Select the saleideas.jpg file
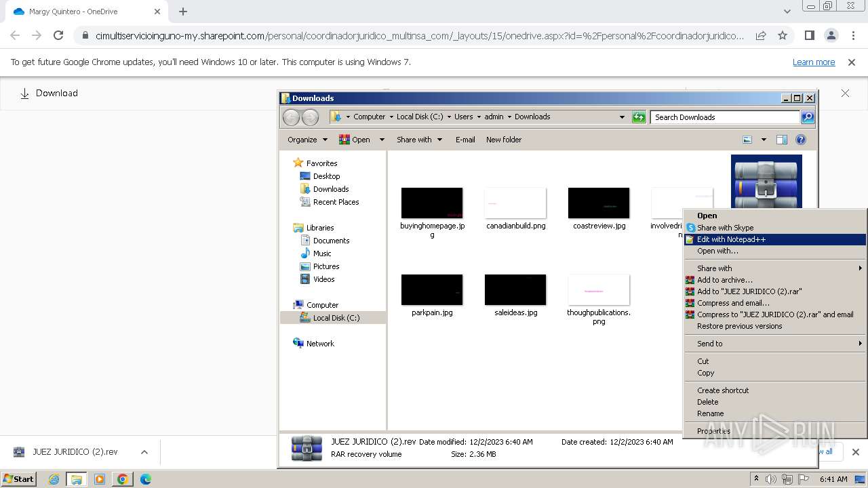The width and height of the screenshot is (868, 488). (515, 296)
